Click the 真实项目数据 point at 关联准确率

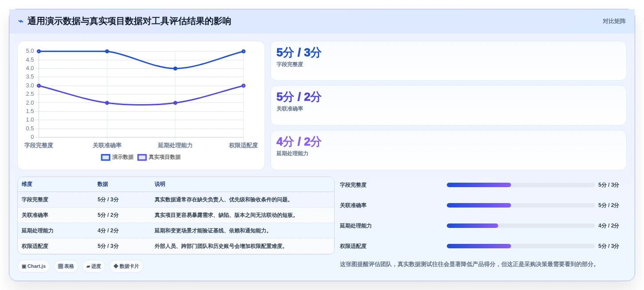(x=107, y=103)
